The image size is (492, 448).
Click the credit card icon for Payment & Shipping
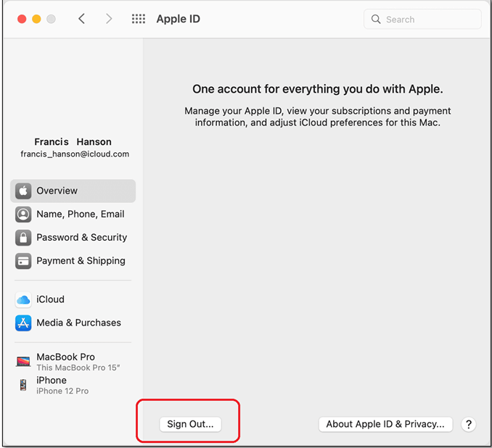pyautogui.click(x=23, y=261)
